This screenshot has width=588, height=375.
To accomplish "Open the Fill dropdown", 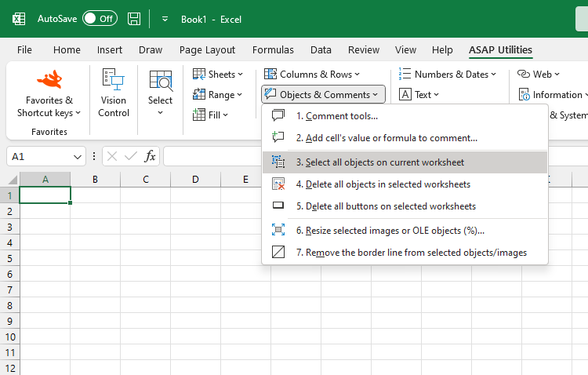I will 210,115.
